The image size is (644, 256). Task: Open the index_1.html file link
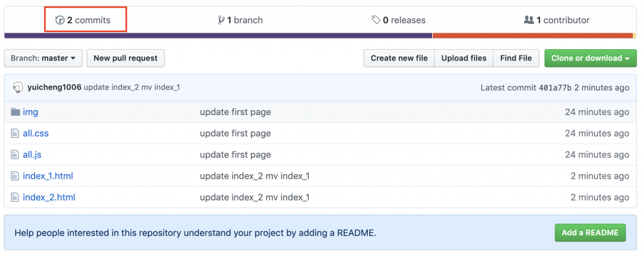48,176
